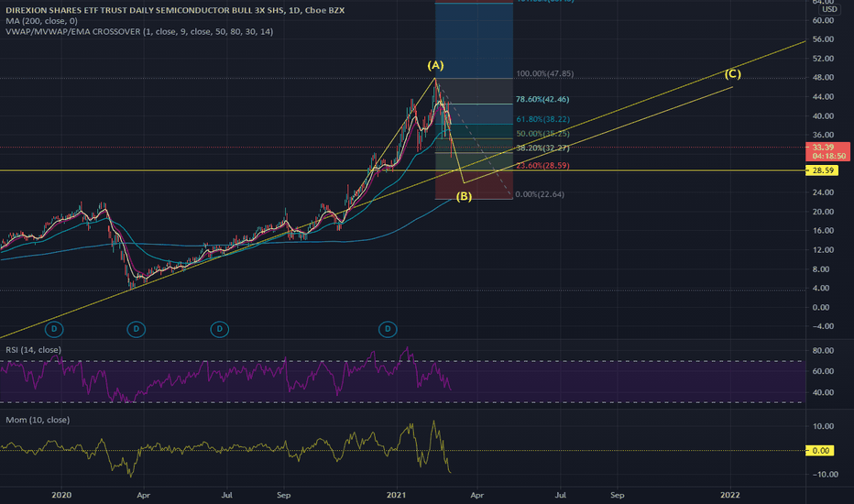Select the VWAP/MVWAP/EMA CROSSOVER indicator legend
This screenshot has width=854, height=504.
(139, 31)
